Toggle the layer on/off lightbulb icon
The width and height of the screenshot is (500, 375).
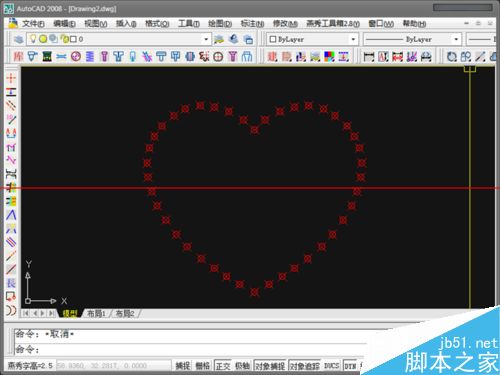point(33,39)
